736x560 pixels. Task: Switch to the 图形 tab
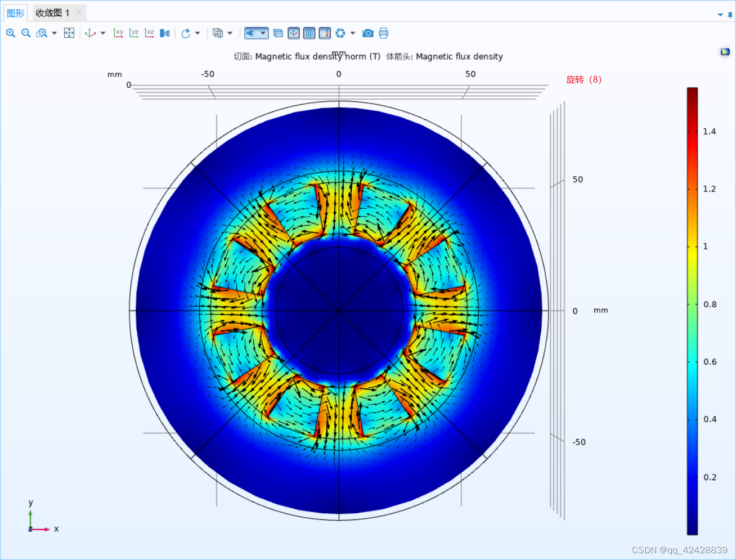[x=15, y=12]
